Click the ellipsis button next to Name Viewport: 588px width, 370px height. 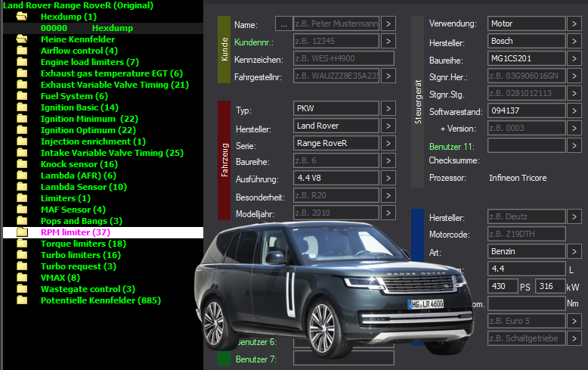click(283, 24)
